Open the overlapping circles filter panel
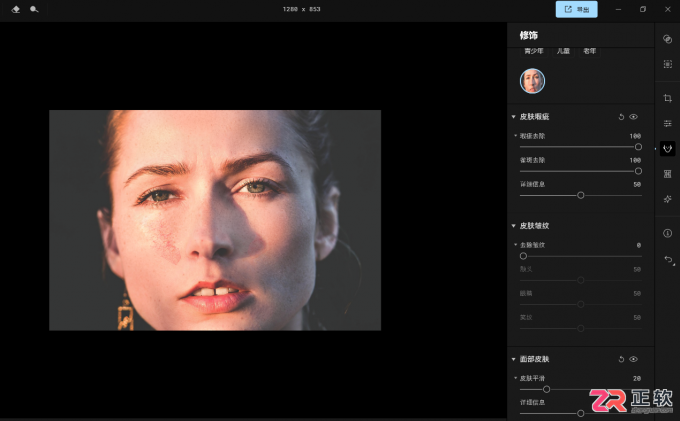680x421 pixels. [667, 39]
